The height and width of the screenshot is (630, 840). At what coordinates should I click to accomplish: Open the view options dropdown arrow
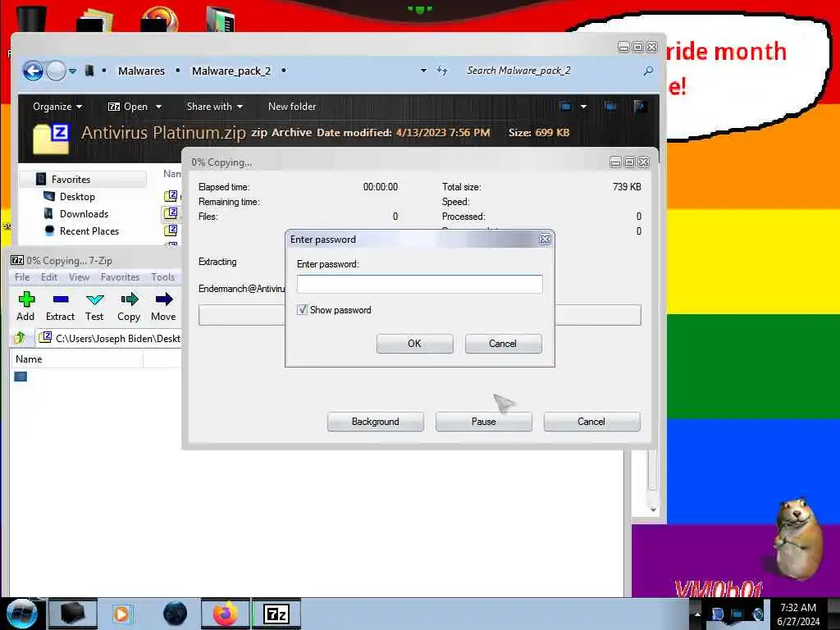point(583,106)
